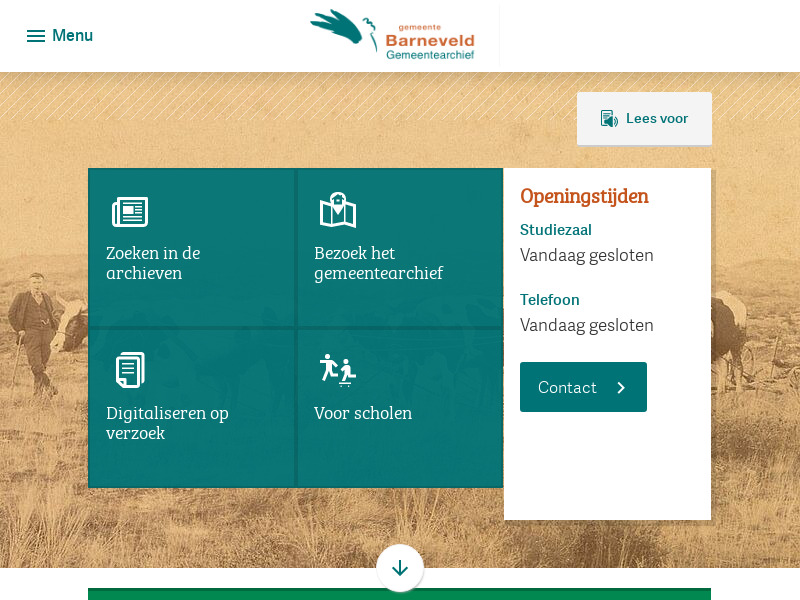Viewport: 800px width, 600px height.
Task: Click the speaker icon in the Lees voor button
Action: pyautogui.click(x=609, y=118)
